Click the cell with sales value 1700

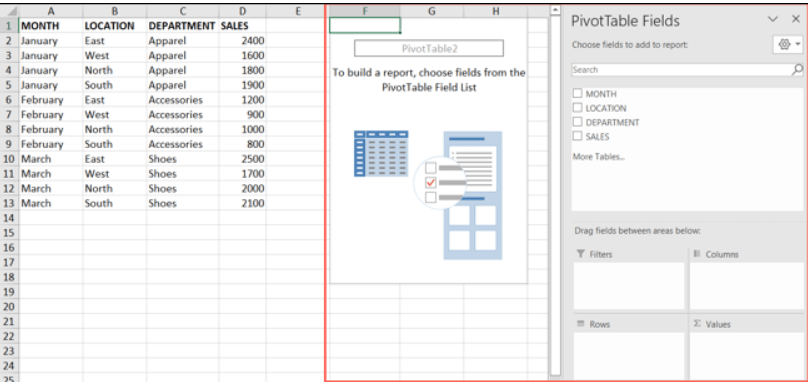click(x=243, y=174)
